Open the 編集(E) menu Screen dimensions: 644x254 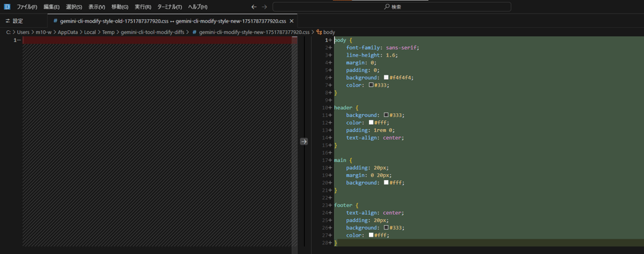(x=52, y=7)
